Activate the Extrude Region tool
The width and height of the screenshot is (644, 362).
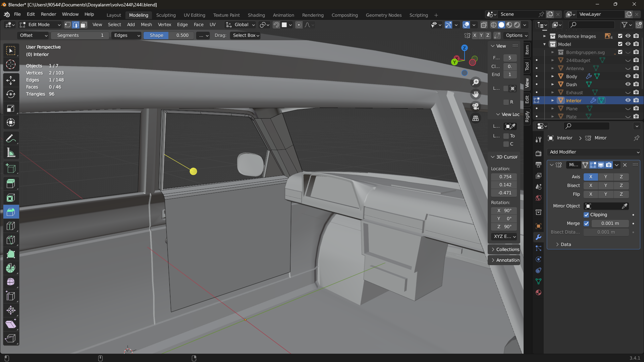(11, 183)
